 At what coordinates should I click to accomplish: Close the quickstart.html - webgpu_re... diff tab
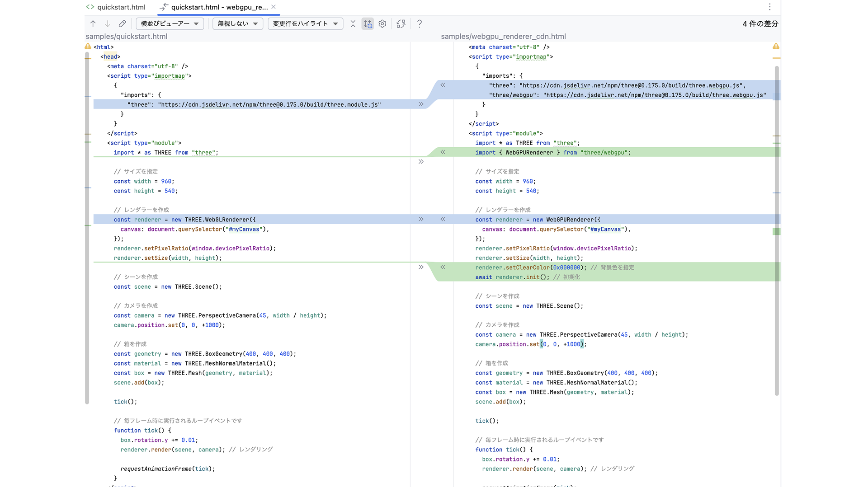point(274,7)
